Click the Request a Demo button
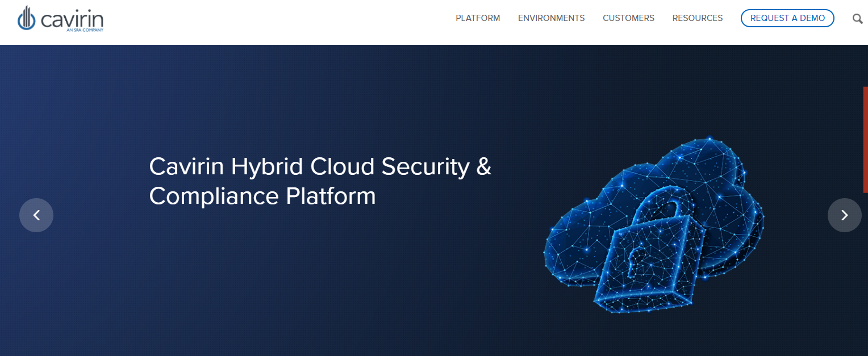868x356 pixels. 787,18
